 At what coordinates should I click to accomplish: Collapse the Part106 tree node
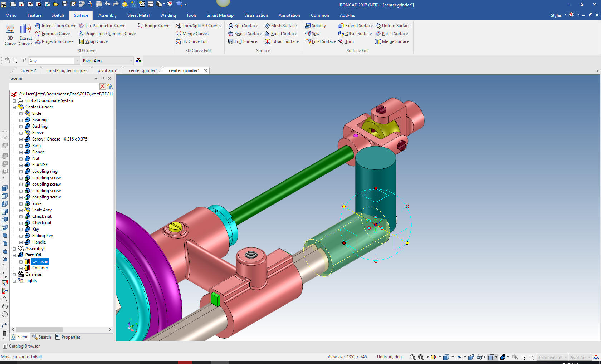14,255
